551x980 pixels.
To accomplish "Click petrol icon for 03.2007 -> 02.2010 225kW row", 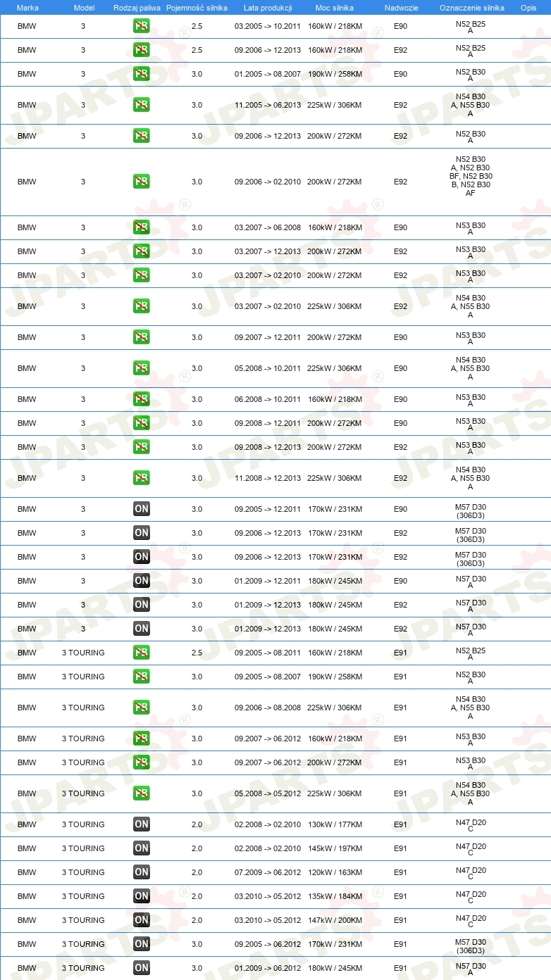I will click(142, 307).
